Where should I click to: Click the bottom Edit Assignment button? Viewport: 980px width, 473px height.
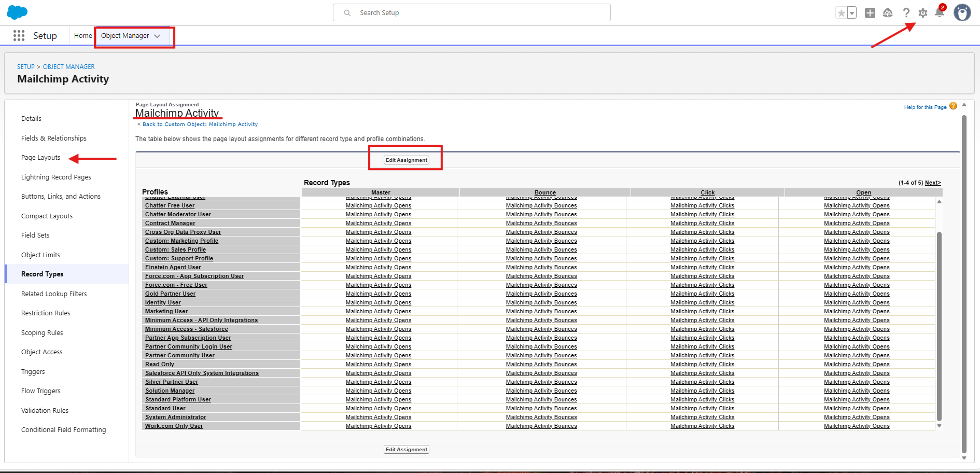click(407, 450)
